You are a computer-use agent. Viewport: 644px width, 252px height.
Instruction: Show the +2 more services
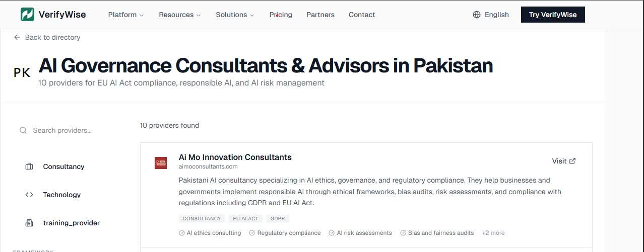[x=493, y=233]
